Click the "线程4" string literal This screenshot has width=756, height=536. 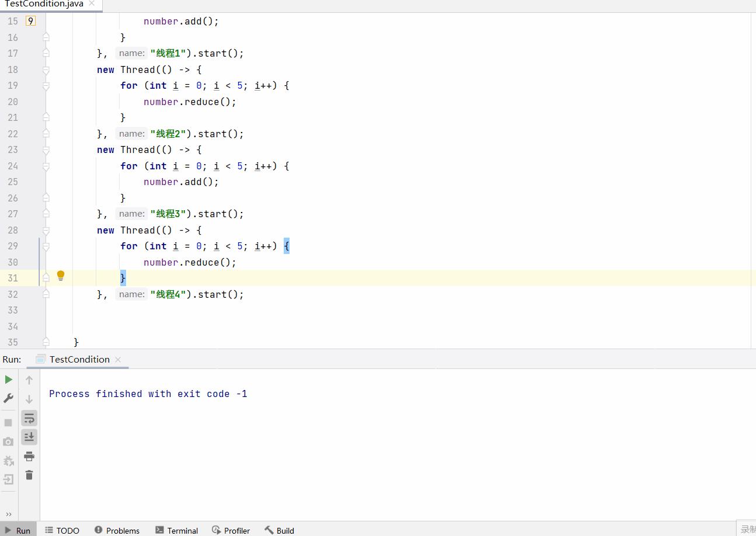(x=168, y=294)
